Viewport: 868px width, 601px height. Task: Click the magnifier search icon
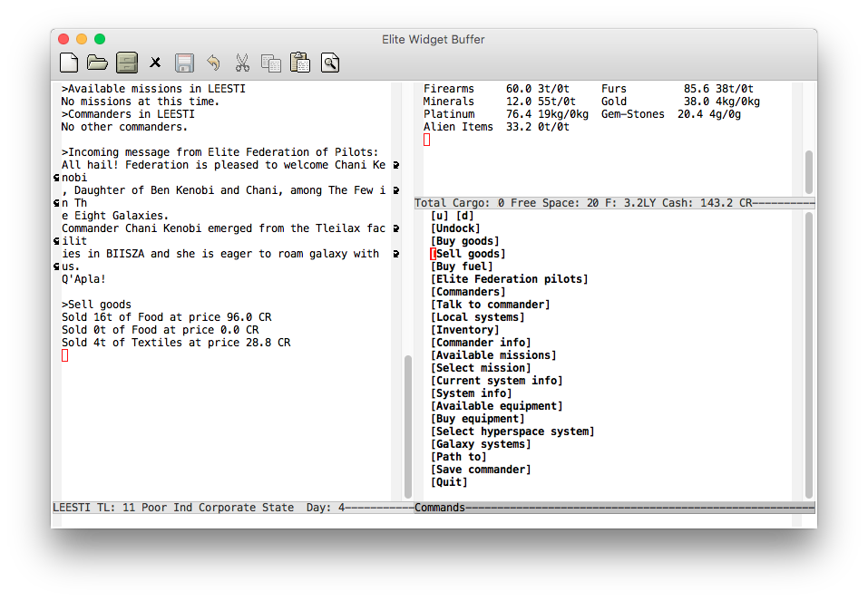click(329, 63)
